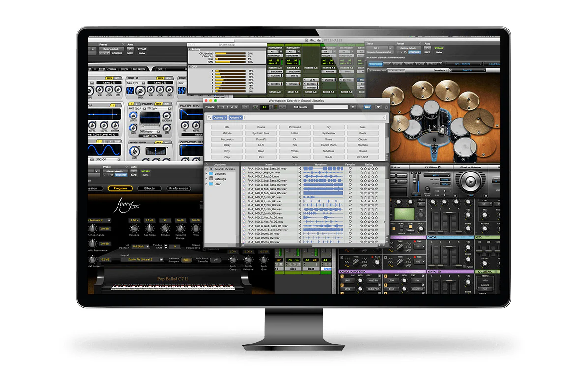Click the Catalogs icon in Locations pane
The width and height of the screenshot is (588, 373).
pos(211,179)
